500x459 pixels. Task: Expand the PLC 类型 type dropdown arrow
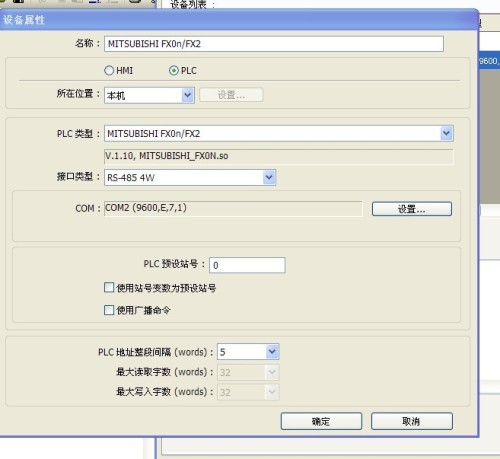coord(446,133)
